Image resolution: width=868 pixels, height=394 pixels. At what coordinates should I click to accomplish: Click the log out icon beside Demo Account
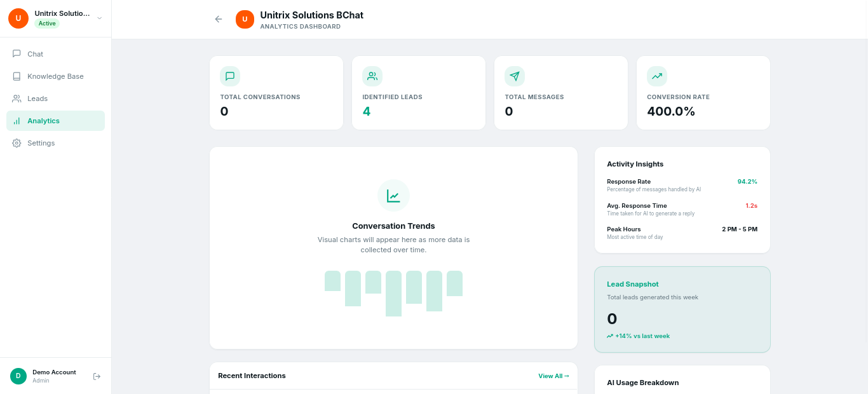(x=97, y=376)
